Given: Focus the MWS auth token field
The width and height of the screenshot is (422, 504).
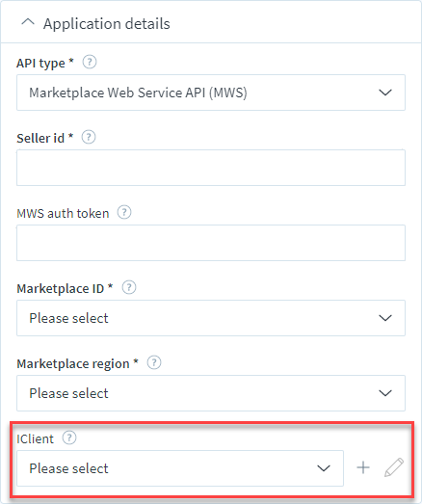Looking at the screenshot, I should pos(211,243).
